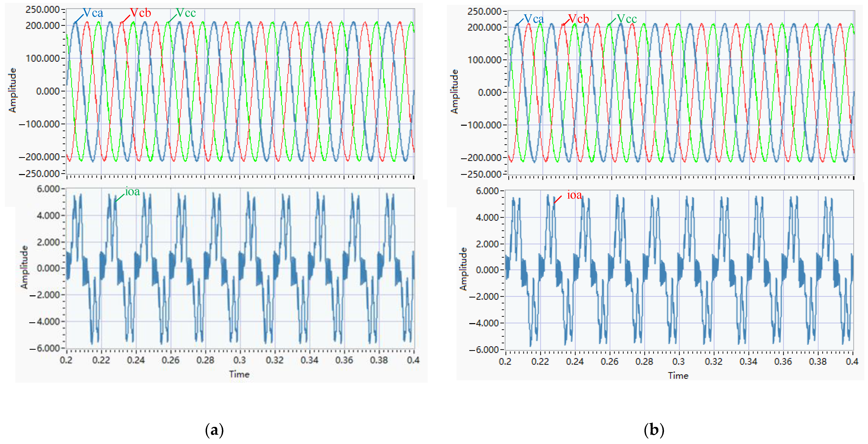
Task: Click the green Vcc label in right chart
Action: tap(627, 19)
